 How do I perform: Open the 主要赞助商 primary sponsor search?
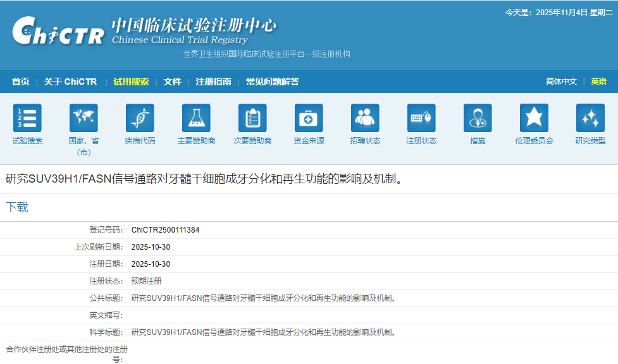pyautogui.click(x=196, y=117)
